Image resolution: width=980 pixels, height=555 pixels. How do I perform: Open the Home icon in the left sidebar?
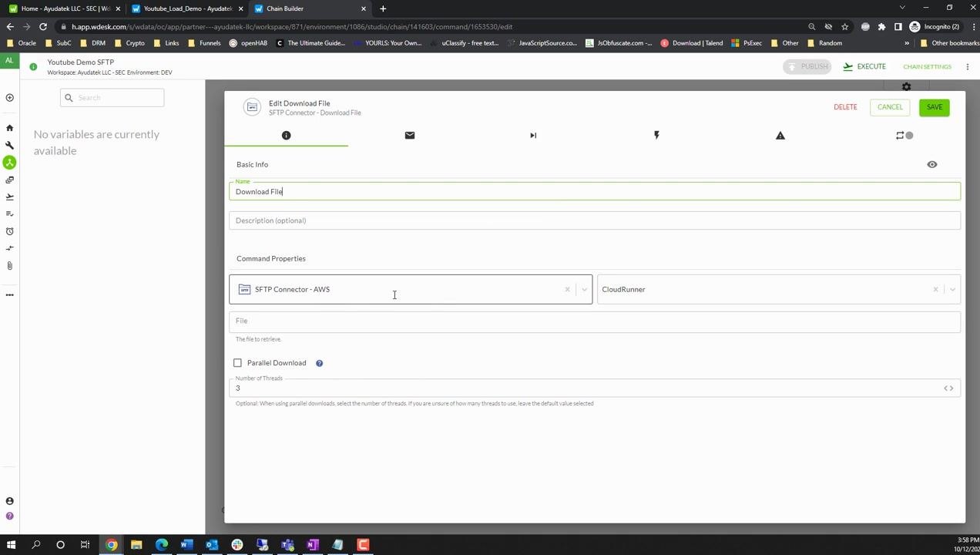pos(9,128)
